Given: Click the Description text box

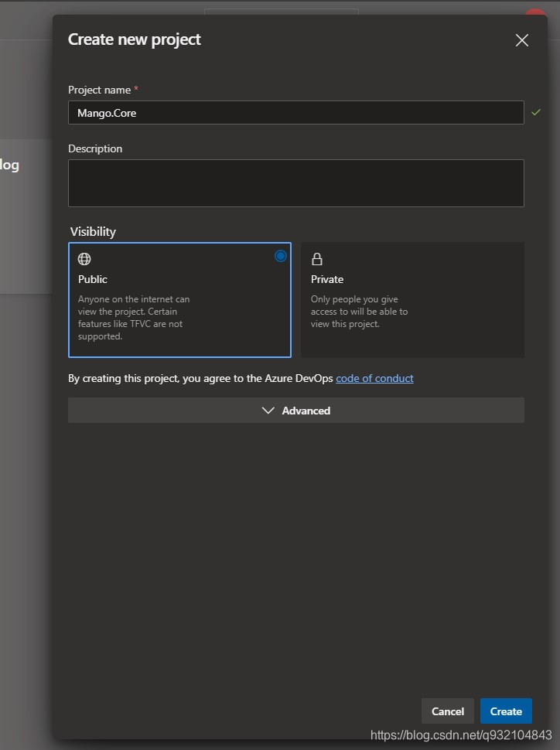Looking at the screenshot, I should point(295,183).
